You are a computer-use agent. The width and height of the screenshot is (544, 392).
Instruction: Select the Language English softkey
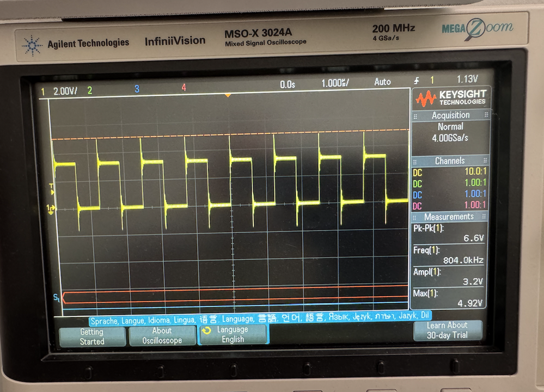[x=233, y=334]
